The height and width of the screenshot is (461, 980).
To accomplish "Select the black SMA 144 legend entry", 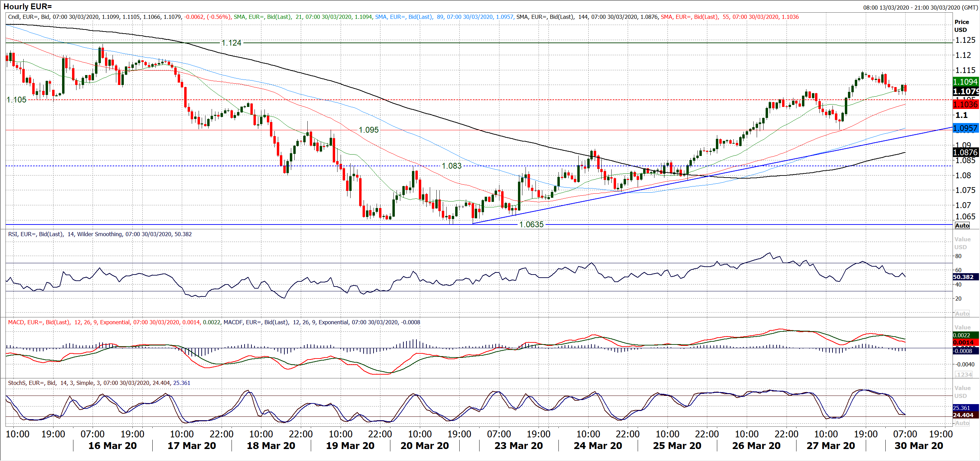I will 587,17.
